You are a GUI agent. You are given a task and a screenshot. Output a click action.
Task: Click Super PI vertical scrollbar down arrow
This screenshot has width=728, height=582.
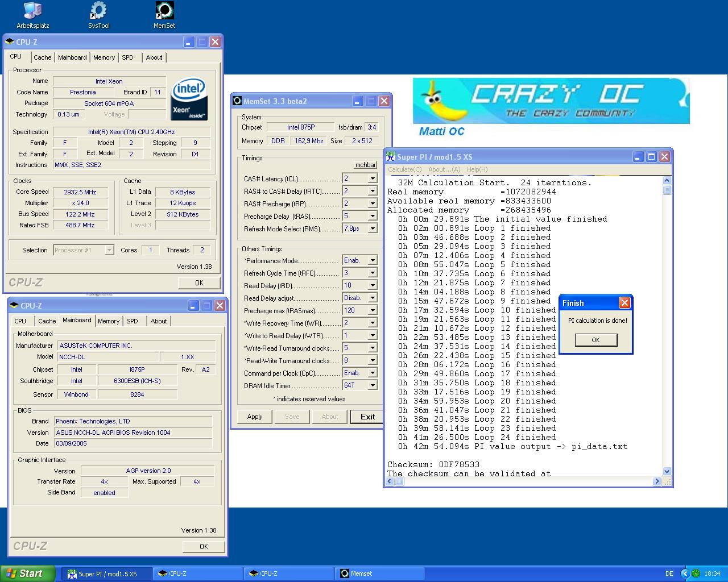(x=667, y=471)
